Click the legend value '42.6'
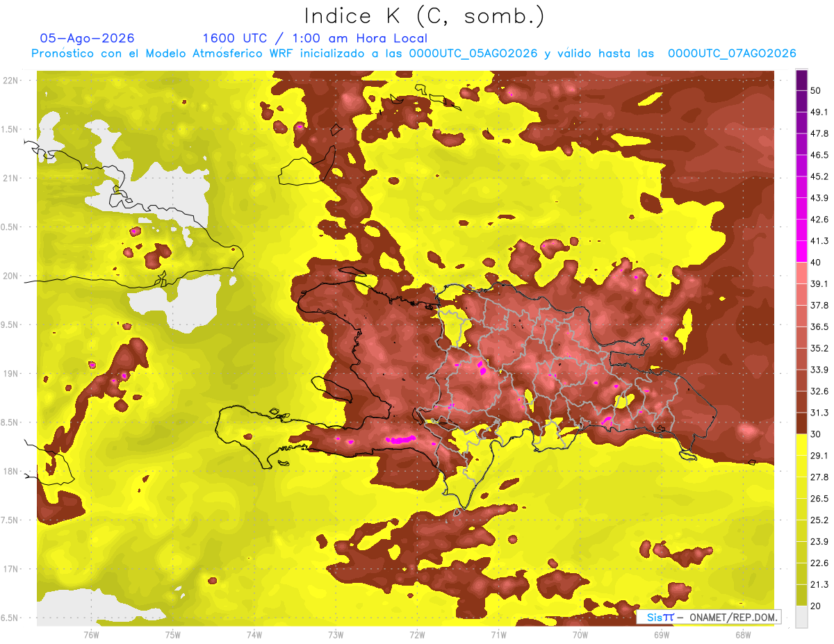Image resolution: width=834 pixels, height=644 pixels. [819, 220]
